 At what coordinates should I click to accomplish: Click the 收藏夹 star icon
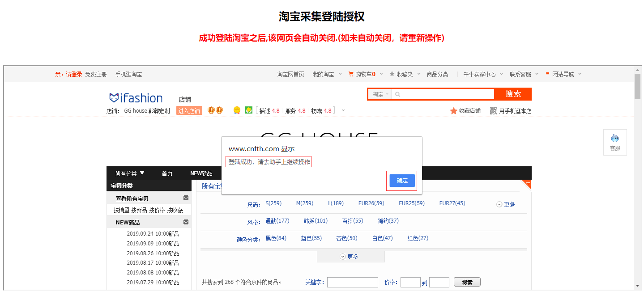coord(392,74)
